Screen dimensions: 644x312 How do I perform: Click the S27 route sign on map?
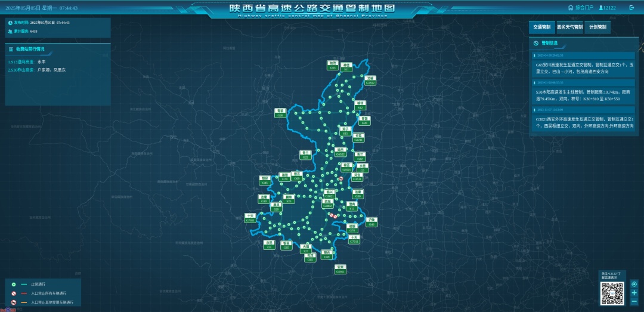click(305, 249)
